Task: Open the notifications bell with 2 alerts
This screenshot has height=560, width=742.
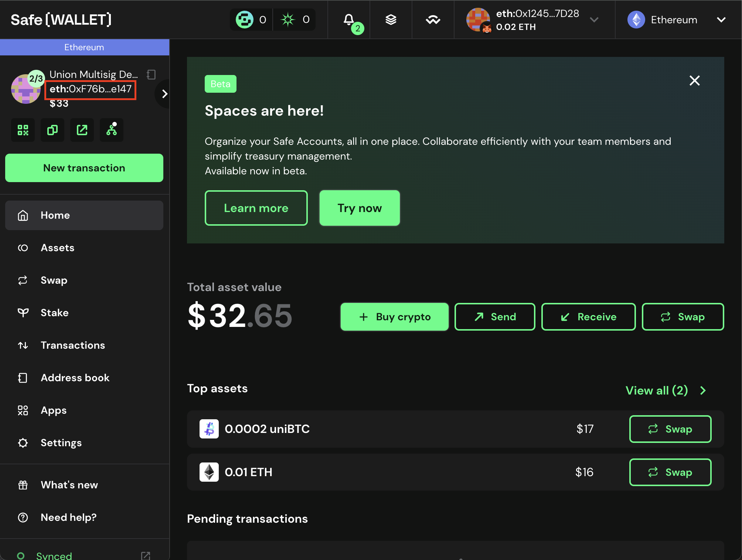Action: [x=349, y=20]
